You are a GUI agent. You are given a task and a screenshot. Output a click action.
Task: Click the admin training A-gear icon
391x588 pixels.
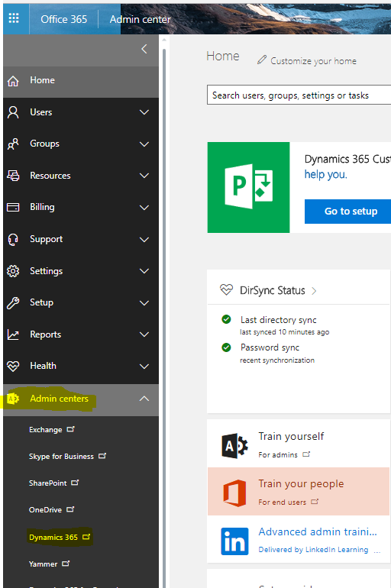(x=234, y=446)
